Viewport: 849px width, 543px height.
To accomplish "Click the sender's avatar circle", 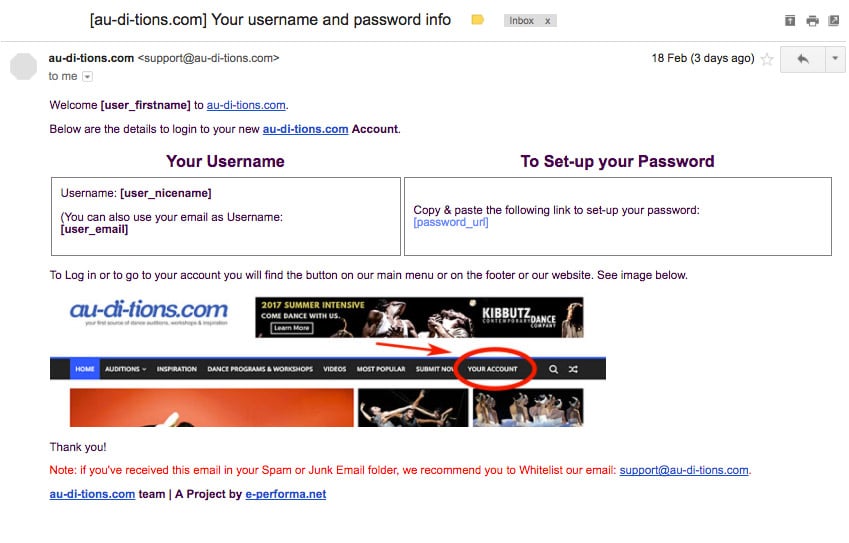I will click(23, 66).
